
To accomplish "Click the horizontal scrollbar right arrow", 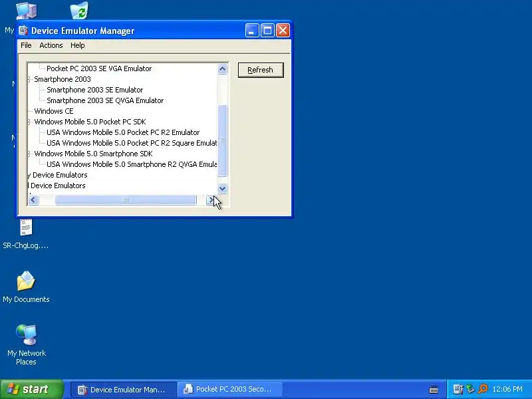I will pos(211,200).
